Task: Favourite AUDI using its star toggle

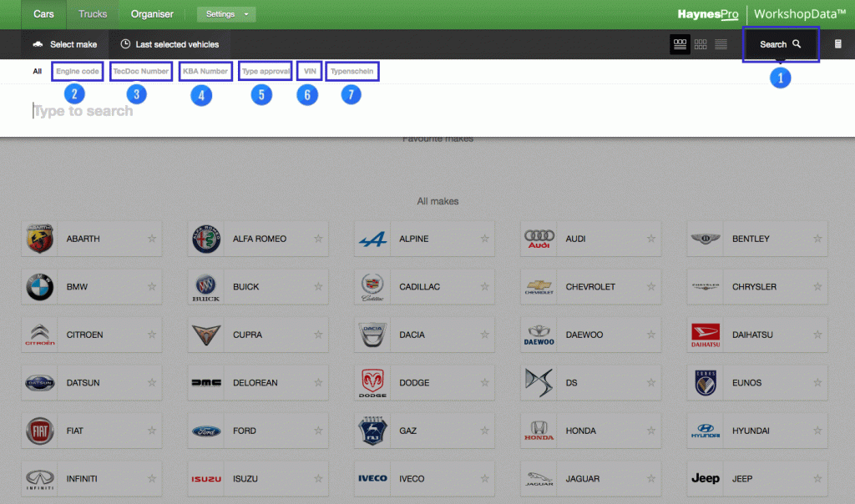Action: [x=651, y=239]
